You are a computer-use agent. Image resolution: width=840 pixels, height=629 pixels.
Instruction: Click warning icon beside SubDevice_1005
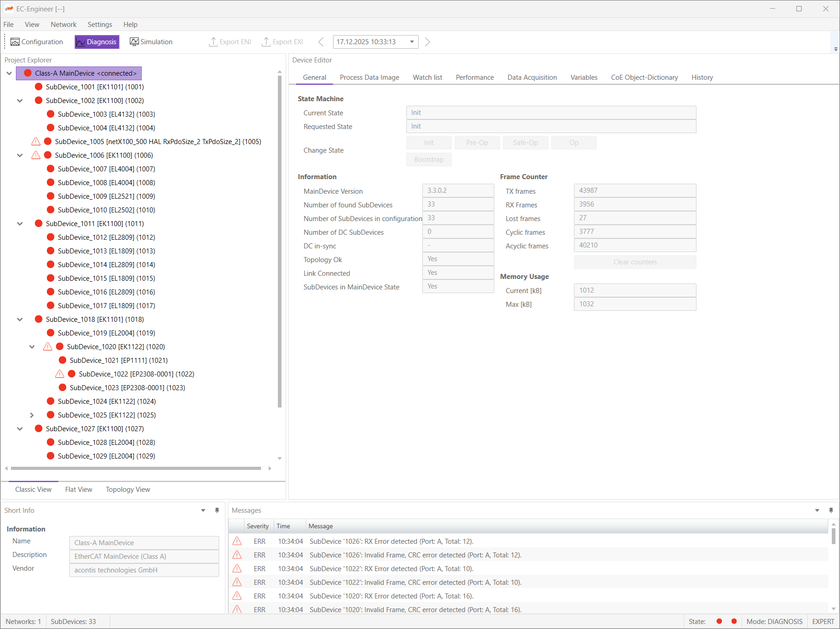click(36, 142)
